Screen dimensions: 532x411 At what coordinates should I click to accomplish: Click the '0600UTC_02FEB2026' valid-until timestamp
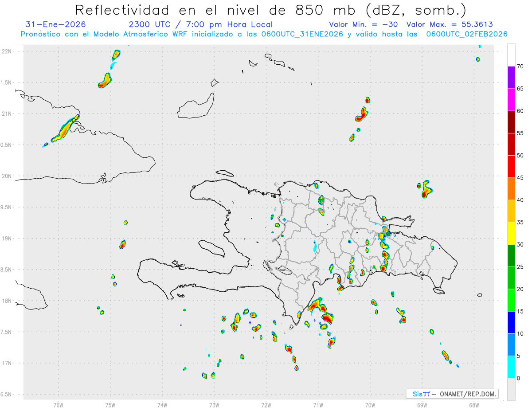(x=466, y=34)
